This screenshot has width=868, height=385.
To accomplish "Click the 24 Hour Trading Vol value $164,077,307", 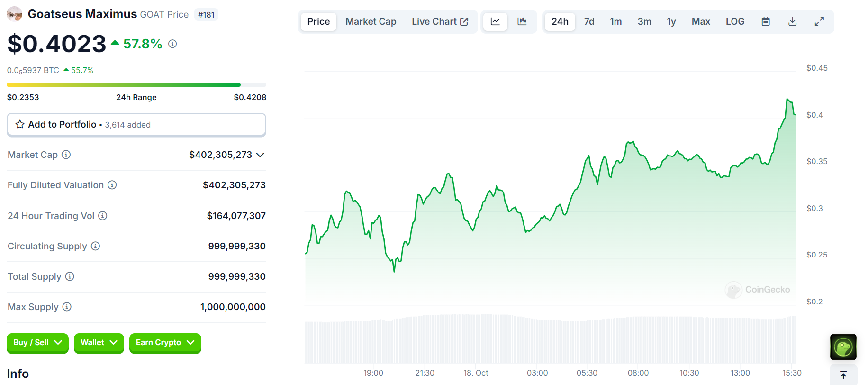I will pos(236,216).
